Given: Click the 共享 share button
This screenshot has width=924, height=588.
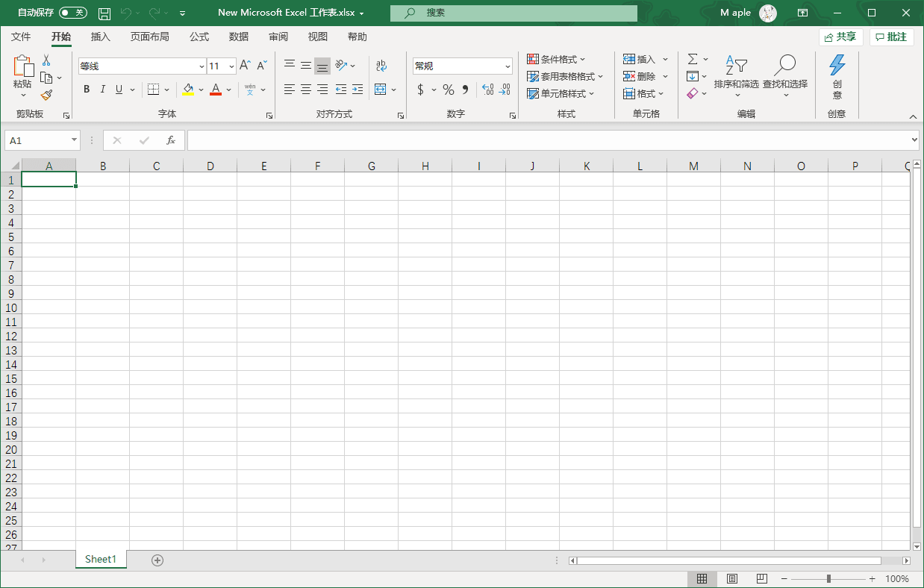Looking at the screenshot, I should click(x=841, y=37).
